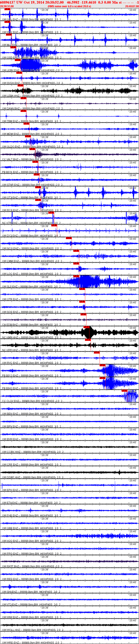Select the 'UW OTR EHZ' station label
Screen dimensions: 139x644
click(10, 300)
